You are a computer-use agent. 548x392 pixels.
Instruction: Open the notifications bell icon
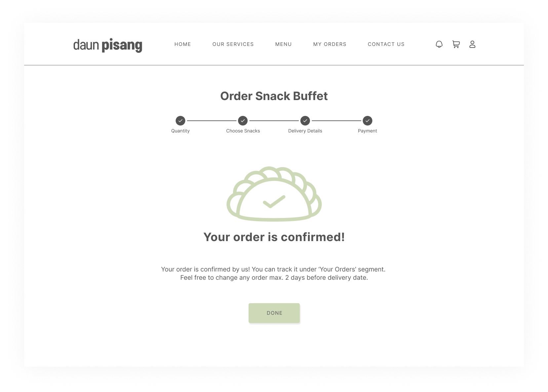439,44
